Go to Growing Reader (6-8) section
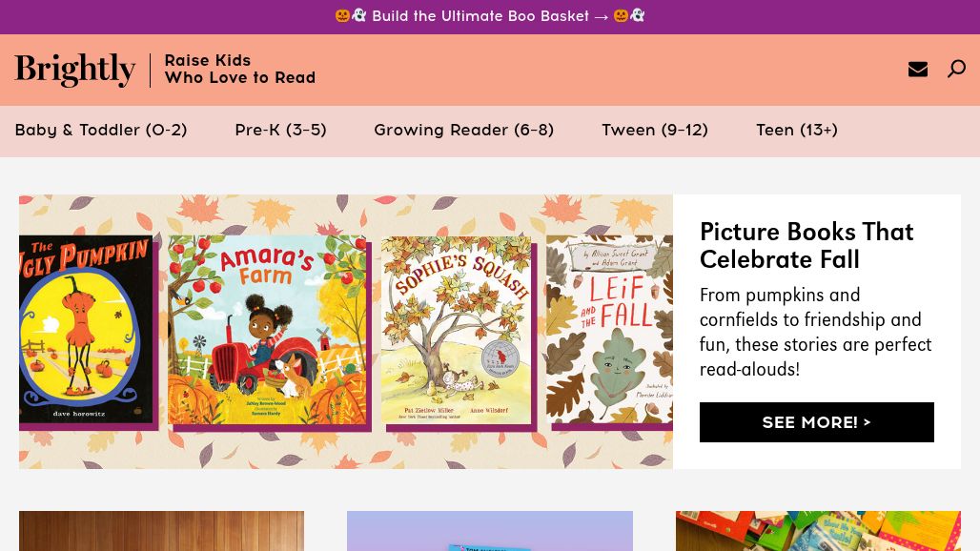This screenshot has height=551, width=980. pos(463,131)
